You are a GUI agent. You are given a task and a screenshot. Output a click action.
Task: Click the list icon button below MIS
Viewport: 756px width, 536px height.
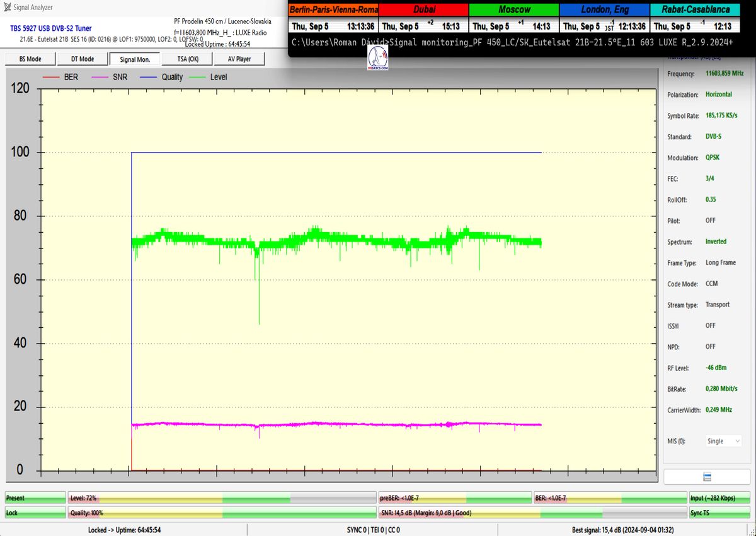click(706, 477)
